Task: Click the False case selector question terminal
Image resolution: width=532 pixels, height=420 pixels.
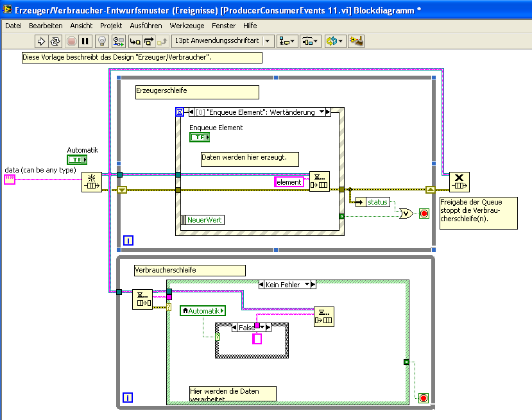Action: point(218,337)
